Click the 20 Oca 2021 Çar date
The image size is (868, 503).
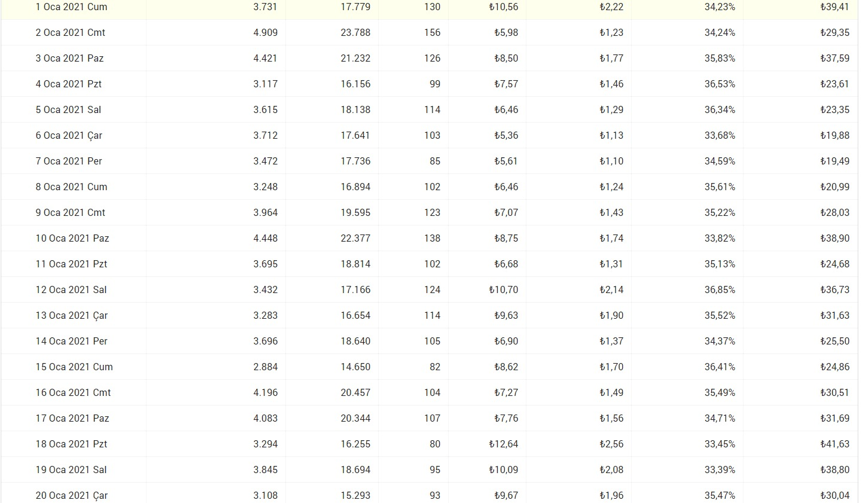click(x=72, y=496)
